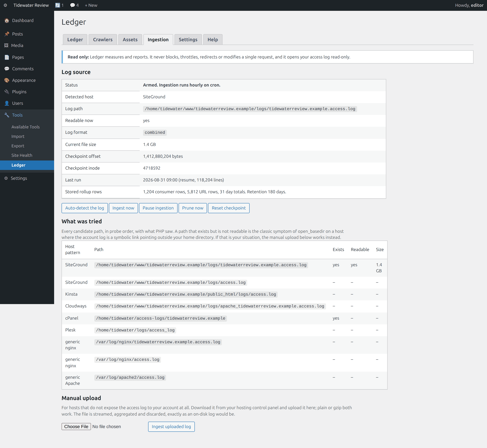The image size is (487, 448).
Task: Click + New in the admin bar
Action: (91, 5)
